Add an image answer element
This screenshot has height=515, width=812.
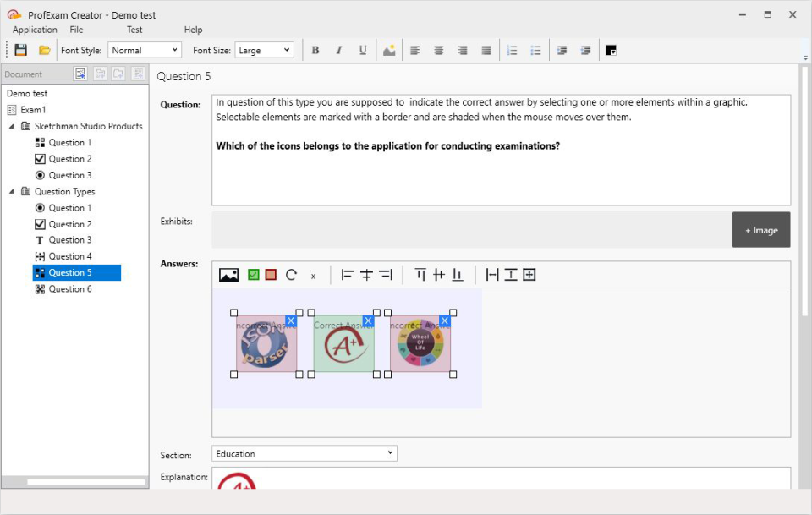pos(228,274)
